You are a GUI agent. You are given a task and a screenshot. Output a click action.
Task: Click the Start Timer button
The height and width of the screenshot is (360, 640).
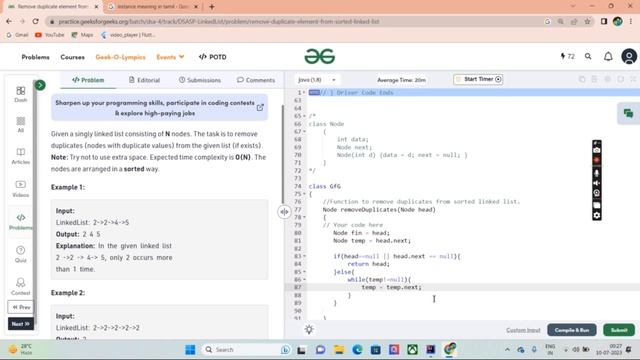point(478,79)
